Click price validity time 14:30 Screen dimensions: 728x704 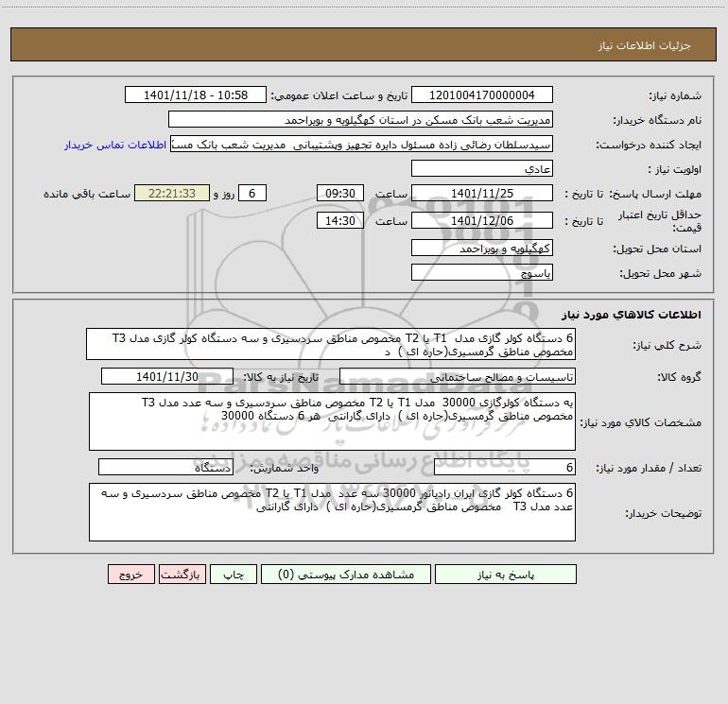click(x=339, y=220)
